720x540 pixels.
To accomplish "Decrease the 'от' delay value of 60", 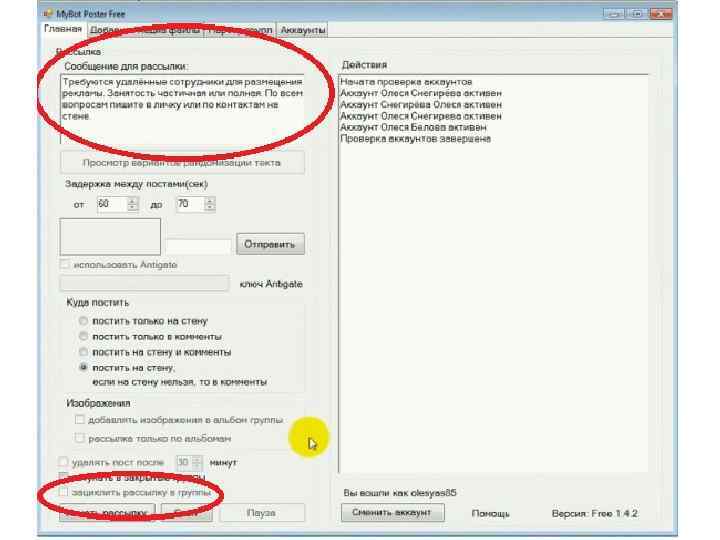I will 132,207.
